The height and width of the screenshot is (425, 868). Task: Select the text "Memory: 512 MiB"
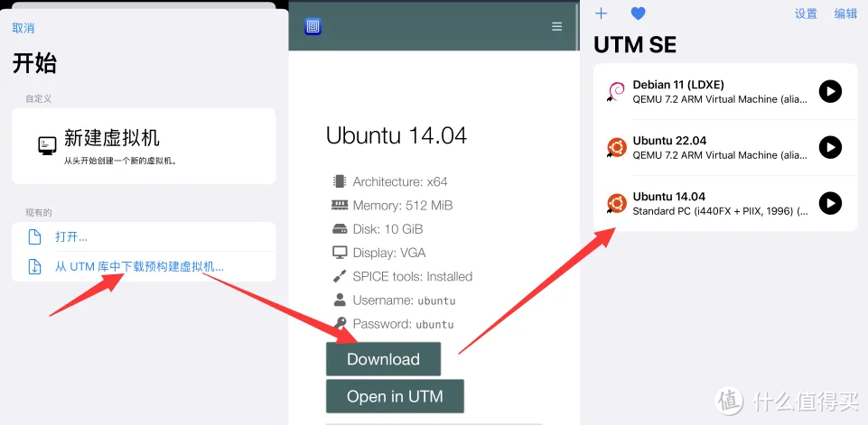[x=403, y=206]
